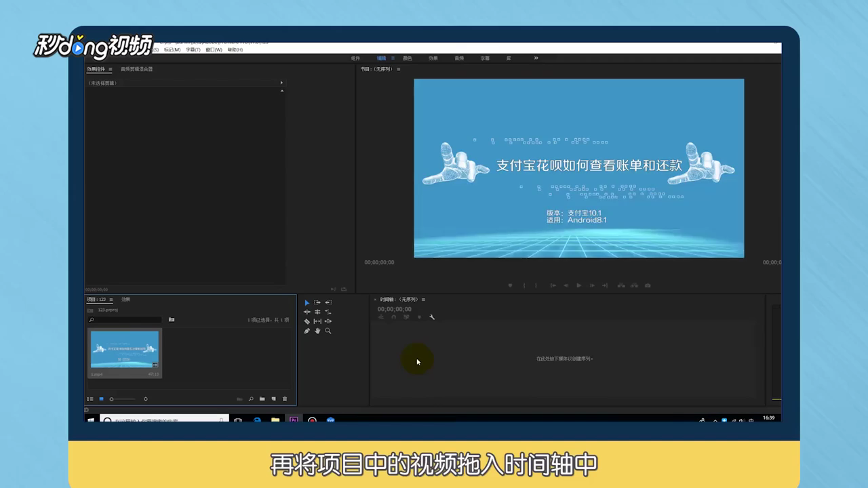
Task: Select the 1.mp4 clip thumbnail
Action: (125, 350)
